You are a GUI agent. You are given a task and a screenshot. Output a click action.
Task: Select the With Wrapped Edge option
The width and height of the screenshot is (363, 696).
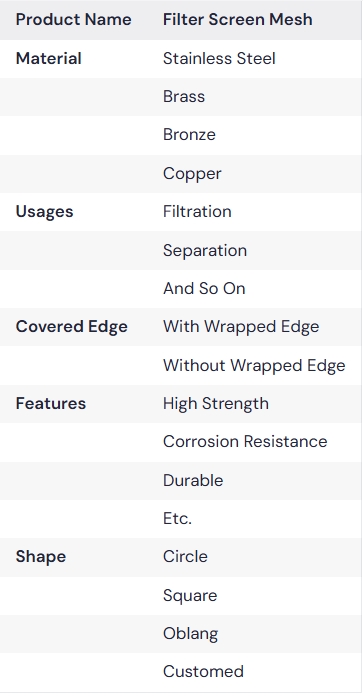click(x=241, y=327)
